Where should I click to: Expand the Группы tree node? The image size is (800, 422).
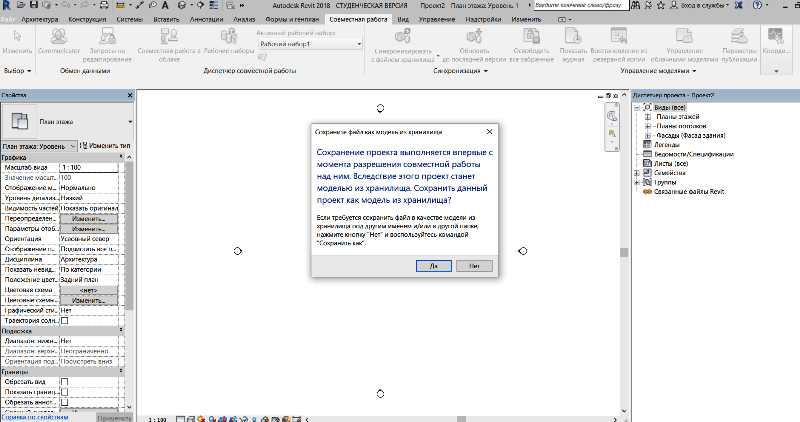click(637, 182)
